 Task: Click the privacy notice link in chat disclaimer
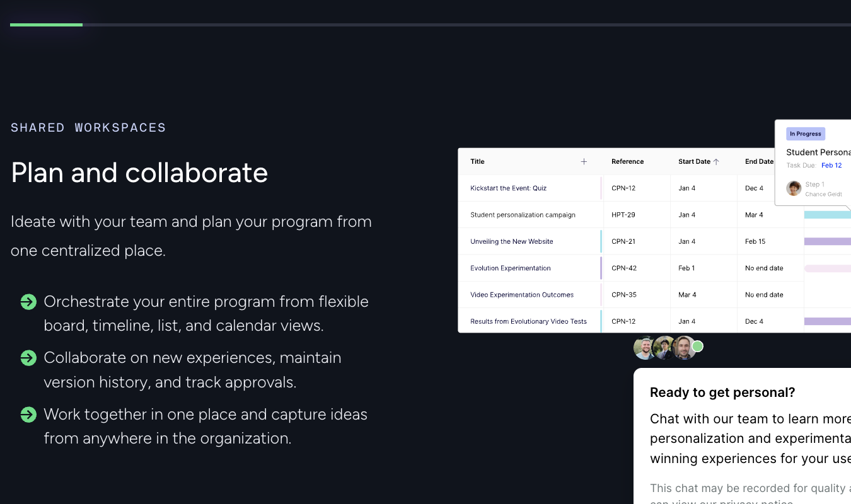[760, 501]
